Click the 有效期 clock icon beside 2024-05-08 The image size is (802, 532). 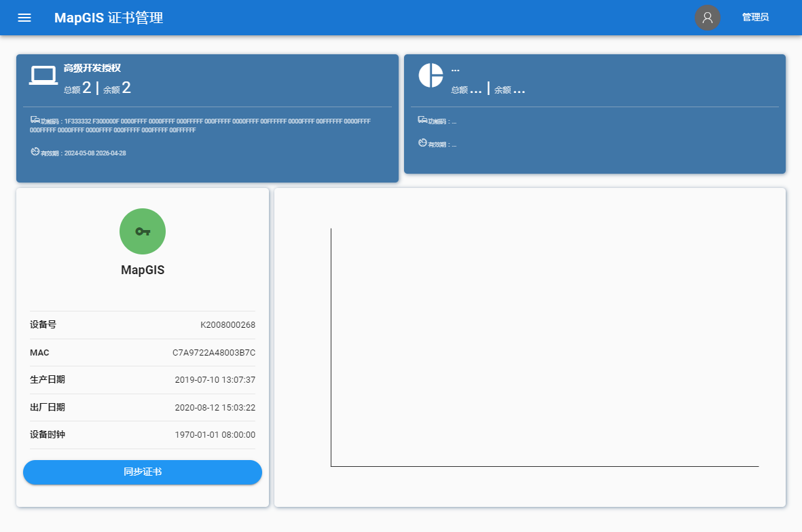(35, 151)
